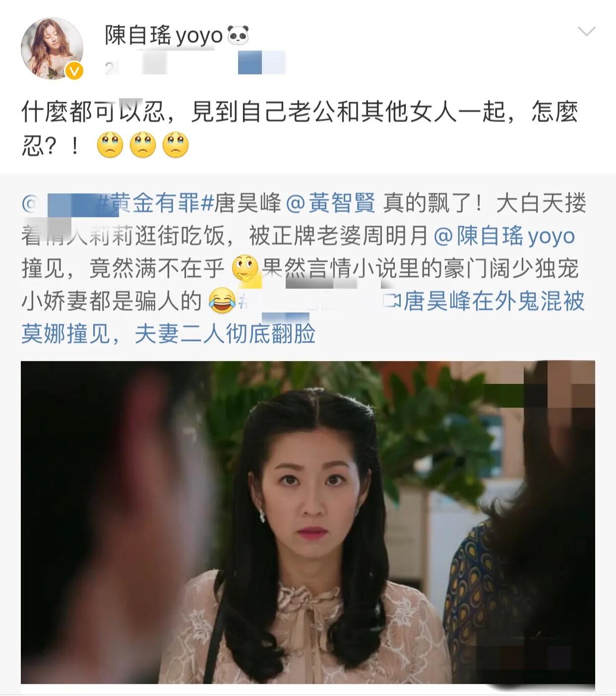Open 陳自瑤yoyo's profile avatar
The image size is (616, 696).
52,49
